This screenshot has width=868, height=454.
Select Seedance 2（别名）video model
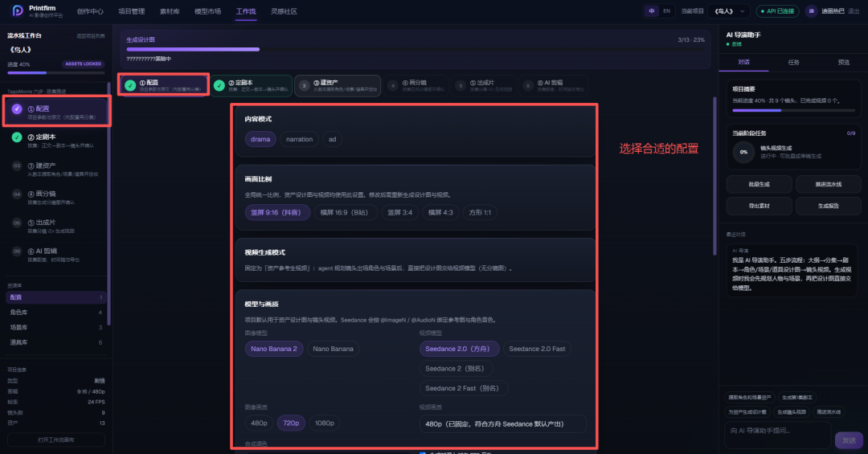457,368
